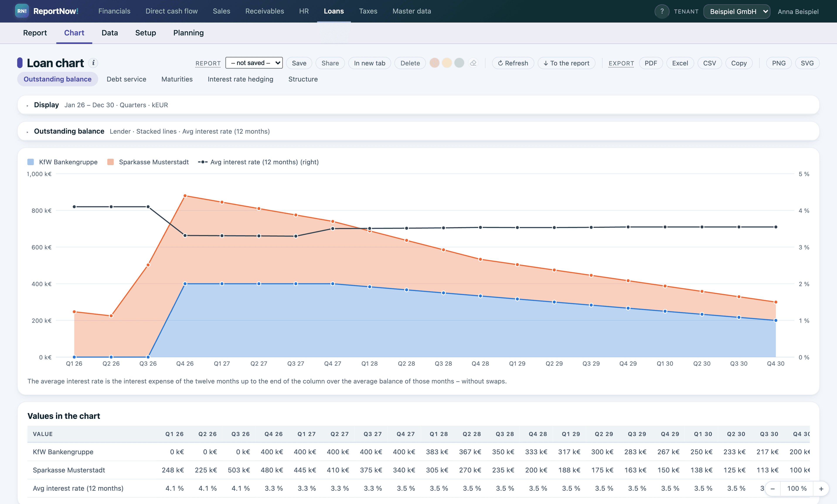Click the Share button
Screen dimensions: 837x504
330,63
